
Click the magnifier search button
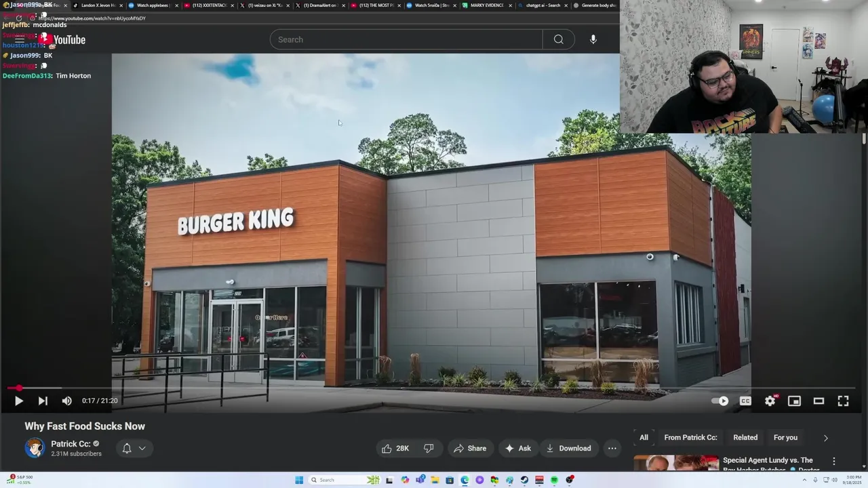click(x=559, y=39)
